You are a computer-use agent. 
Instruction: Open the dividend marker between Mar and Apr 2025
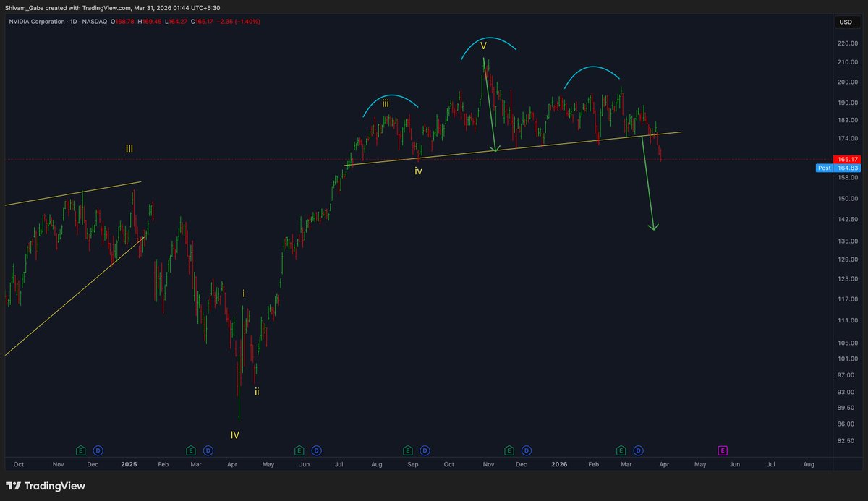pos(208,450)
